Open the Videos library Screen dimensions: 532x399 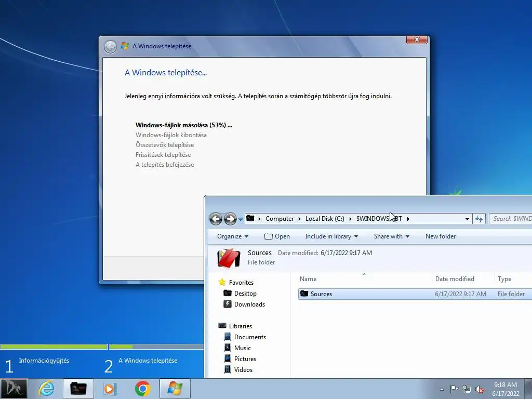pyautogui.click(x=243, y=370)
